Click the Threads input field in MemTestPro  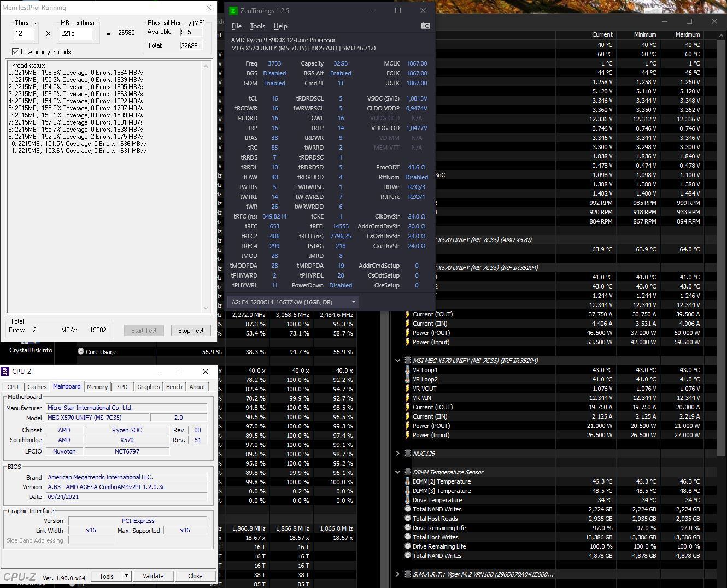coord(24,33)
